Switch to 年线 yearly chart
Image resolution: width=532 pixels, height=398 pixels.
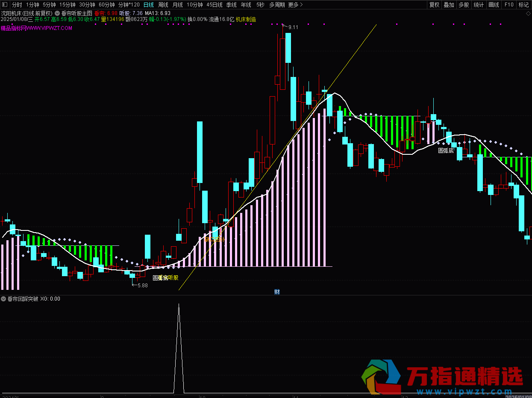click(x=246, y=5)
